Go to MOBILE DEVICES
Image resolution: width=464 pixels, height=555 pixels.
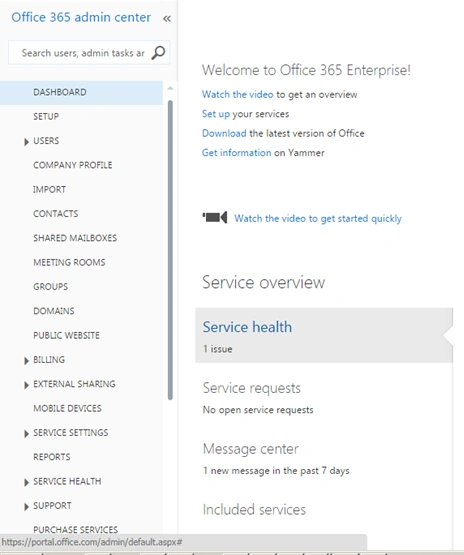[67, 408]
